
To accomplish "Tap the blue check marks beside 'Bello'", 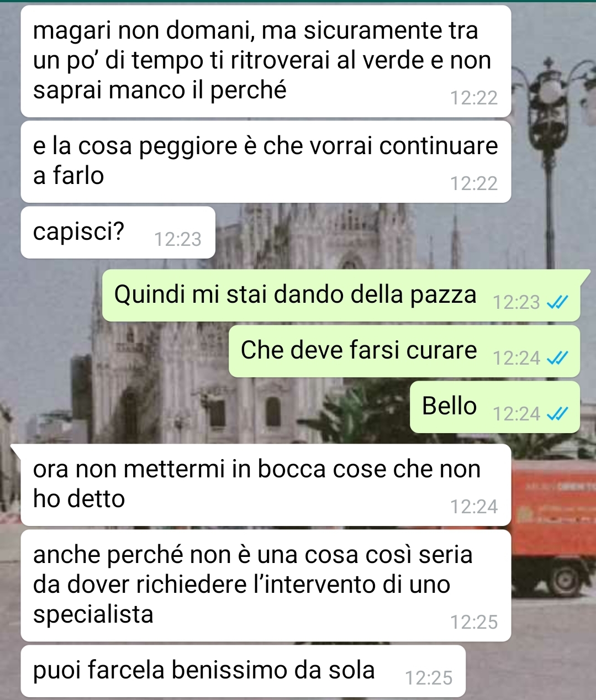I will click(x=556, y=414).
